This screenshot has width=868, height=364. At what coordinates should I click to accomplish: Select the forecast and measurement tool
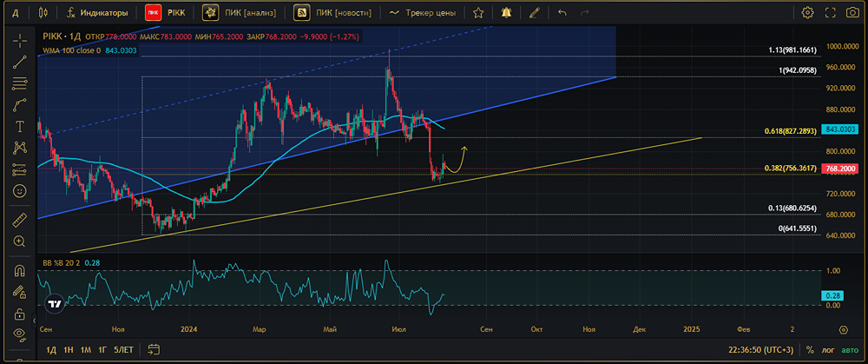(20, 169)
